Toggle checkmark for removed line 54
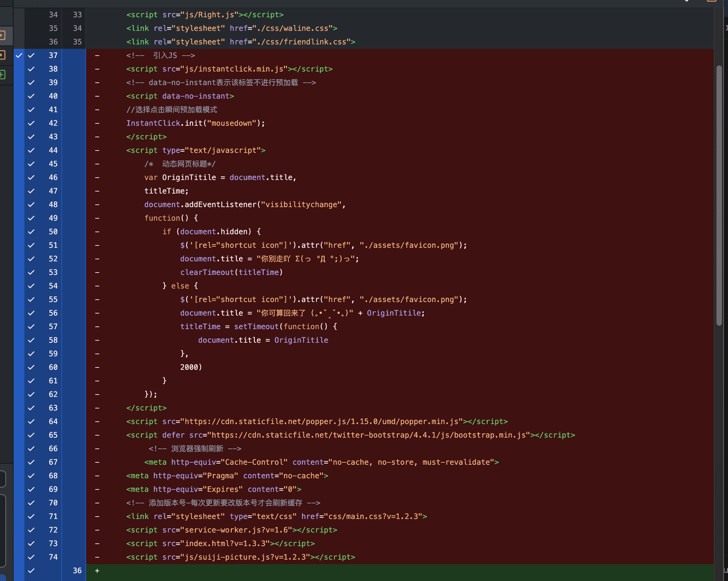Viewport: 728px width, 581px height. (x=31, y=286)
